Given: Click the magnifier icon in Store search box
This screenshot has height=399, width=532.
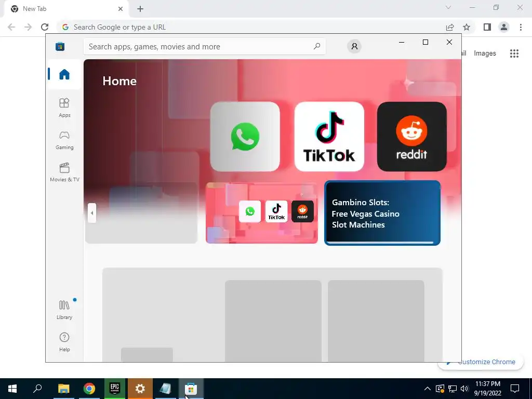Looking at the screenshot, I should point(317,46).
